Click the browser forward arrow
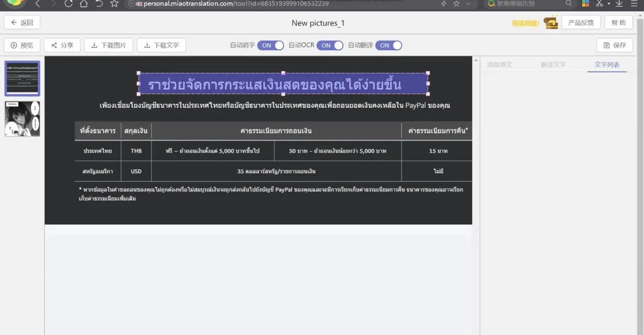Screen dimensions: 644x335 pyautogui.click(x=53, y=4)
